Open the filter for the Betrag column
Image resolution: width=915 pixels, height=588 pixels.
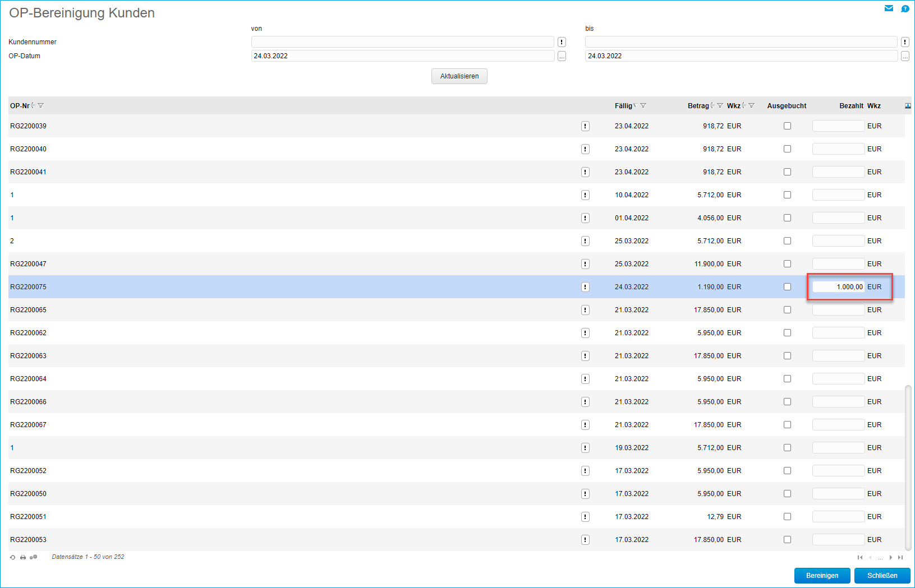(x=720, y=106)
